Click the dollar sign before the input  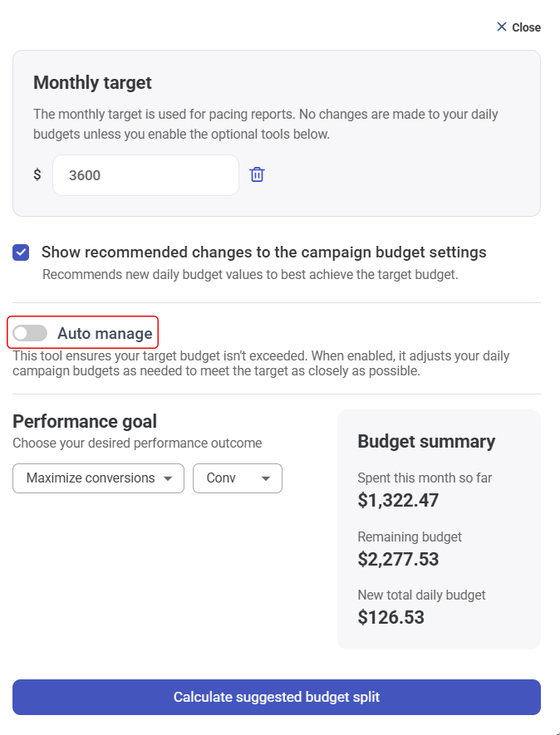[37, 175]
